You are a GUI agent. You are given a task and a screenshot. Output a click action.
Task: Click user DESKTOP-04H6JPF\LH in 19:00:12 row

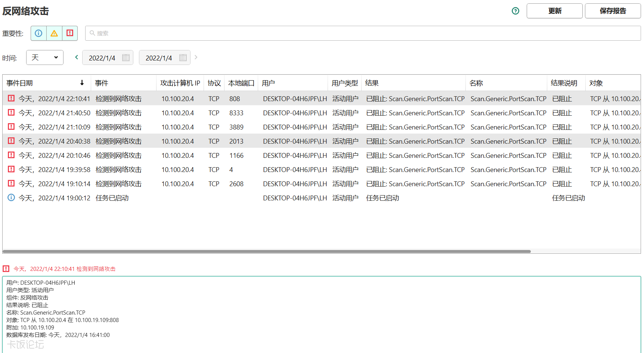coord(295,198)
